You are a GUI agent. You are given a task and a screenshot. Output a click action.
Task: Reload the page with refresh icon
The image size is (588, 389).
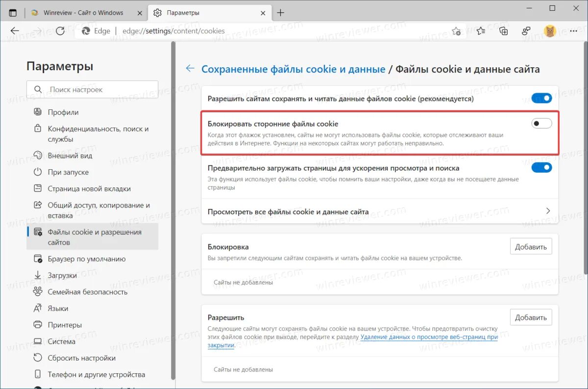tap(60, 31)
